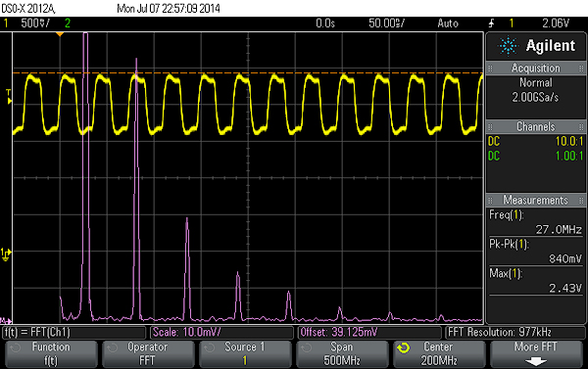Click the More FFT down arrow
The image size is (588, 369).
[536, 361]
